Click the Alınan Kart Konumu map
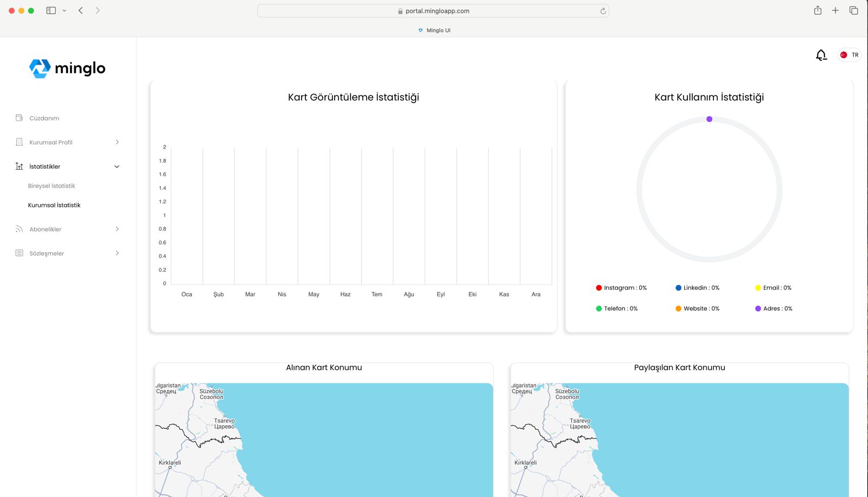This screenshot has height=497, width=868. (x=324, y=440)
